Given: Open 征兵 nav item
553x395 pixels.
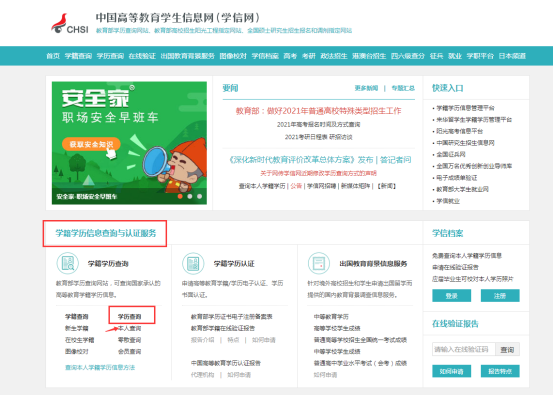Looking at the screenshot, I should click(x=437, y=56).
